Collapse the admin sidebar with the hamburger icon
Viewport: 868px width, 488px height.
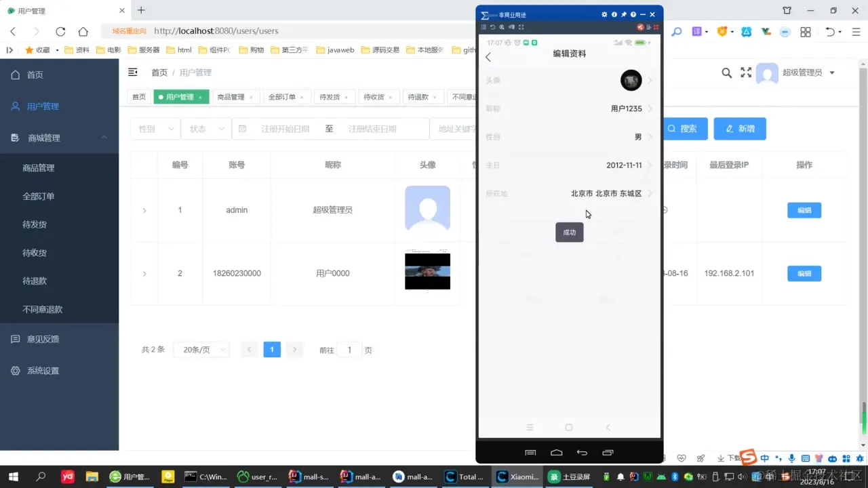tap(133, 72)
